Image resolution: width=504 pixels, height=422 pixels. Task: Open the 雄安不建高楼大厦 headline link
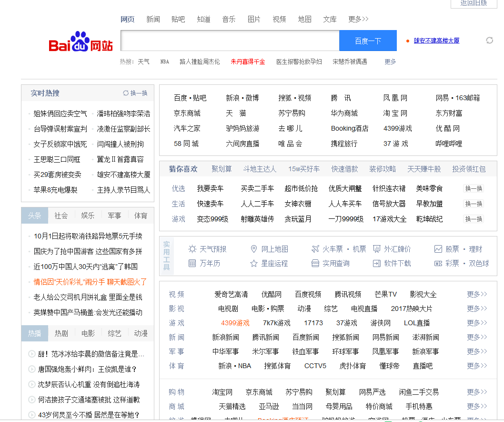[436, 41]
